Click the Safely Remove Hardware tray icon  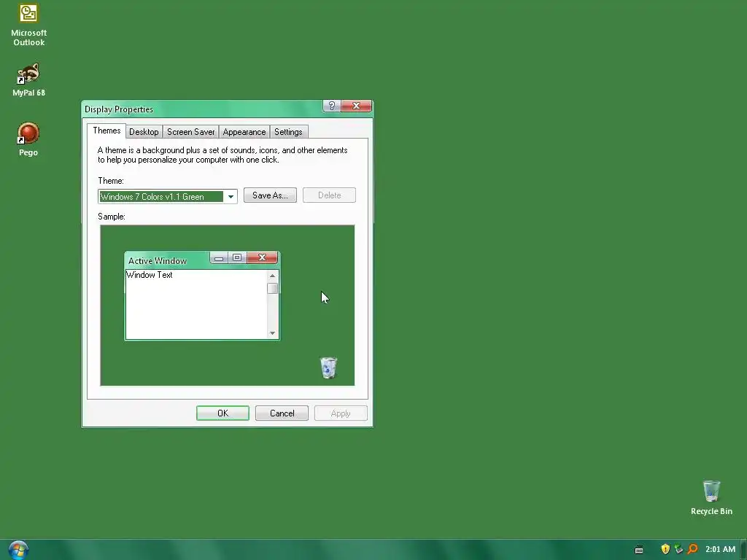coord(678,549)
